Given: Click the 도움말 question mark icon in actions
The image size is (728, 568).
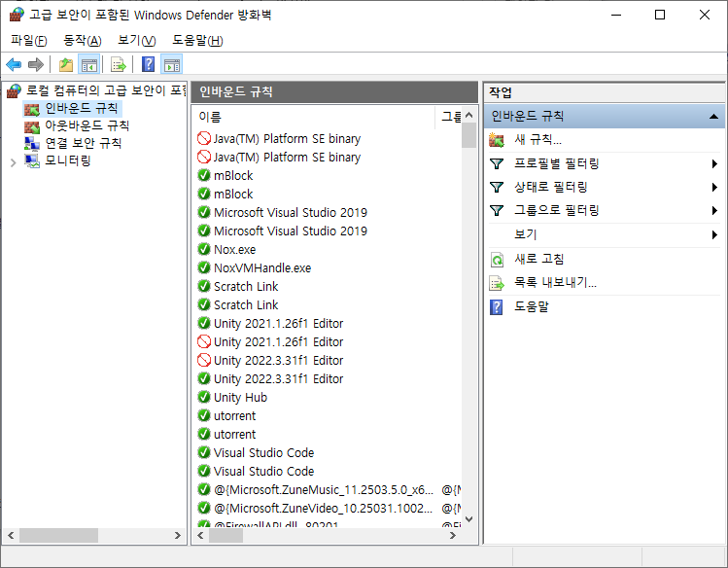Looking at the screenshot, I should (x=497, y=307).
